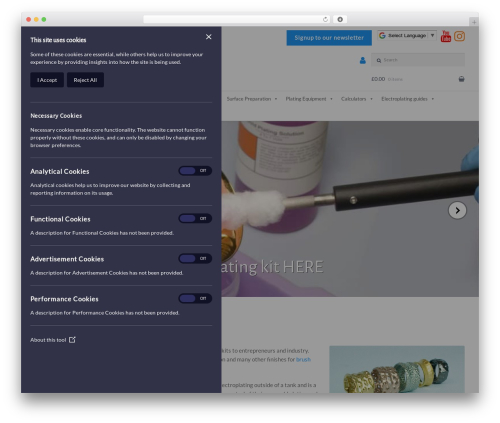Toggle Performance Cookies switch
The height and width of the screenshot is (423, 500).
tap(195, 298)
